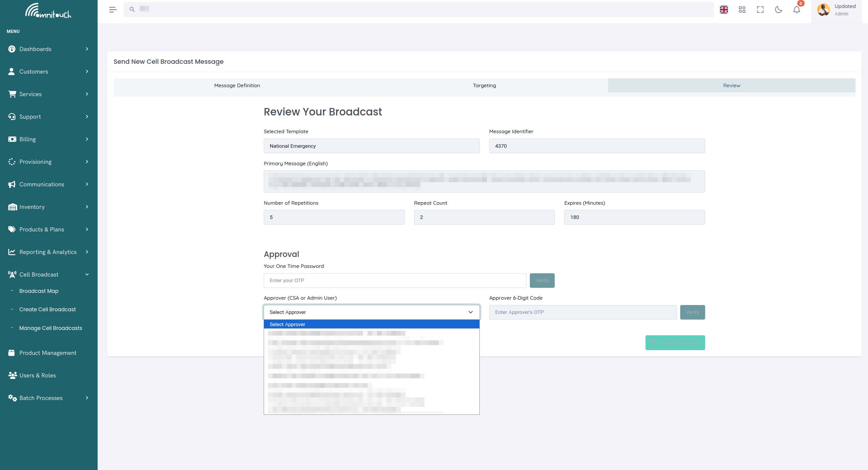Switch to the Targeting tab

(484, 85)
